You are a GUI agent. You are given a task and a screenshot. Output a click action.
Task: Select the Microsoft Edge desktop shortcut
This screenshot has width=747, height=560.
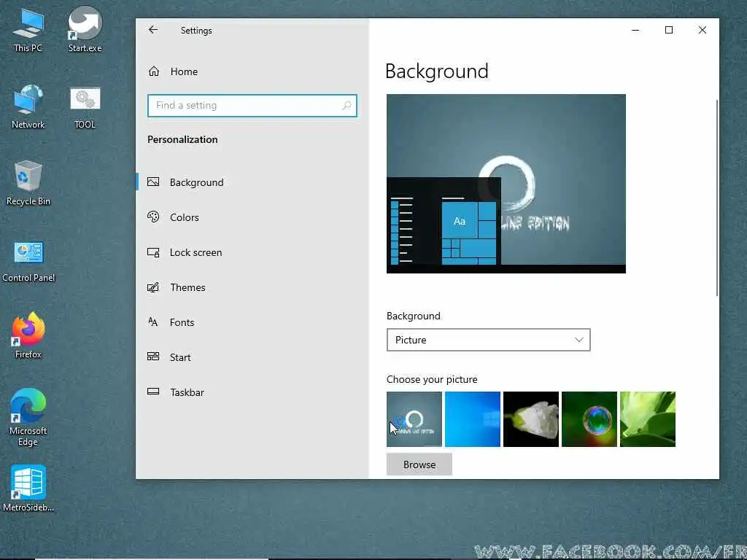tap(28, 418)
